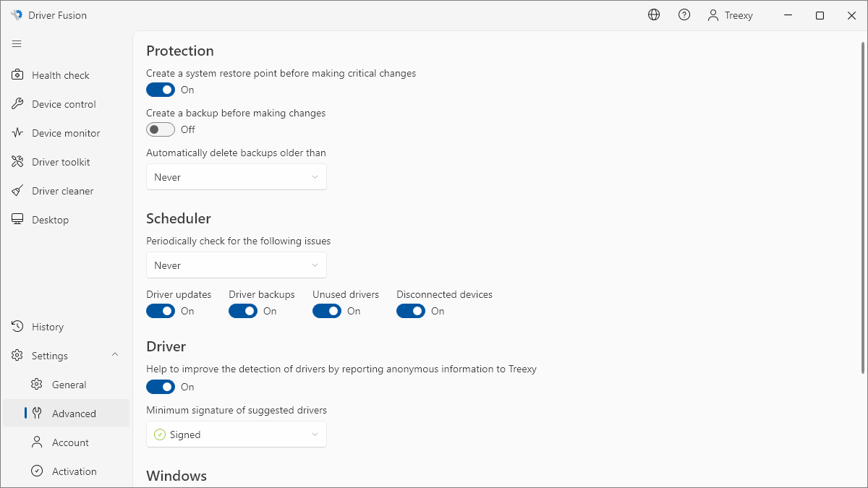Viewport: 868px width, 488px height.
Task: Open the delete backups older than dropdown
Action: [x=237, y=177]
